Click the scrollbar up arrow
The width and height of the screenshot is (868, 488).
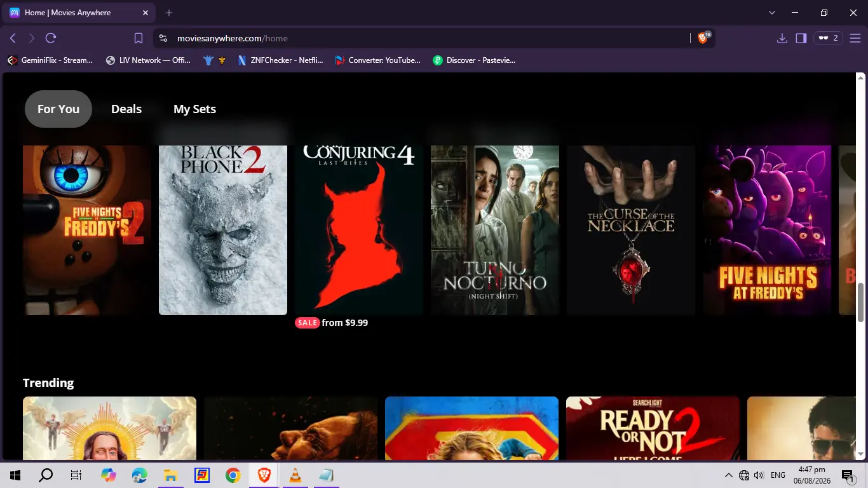pyautogui.click(x=861, y=78)
